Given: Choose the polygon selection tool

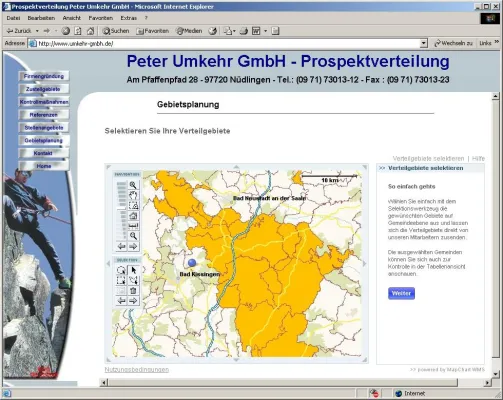Looking at the screenshot, I should click(133, 280).
